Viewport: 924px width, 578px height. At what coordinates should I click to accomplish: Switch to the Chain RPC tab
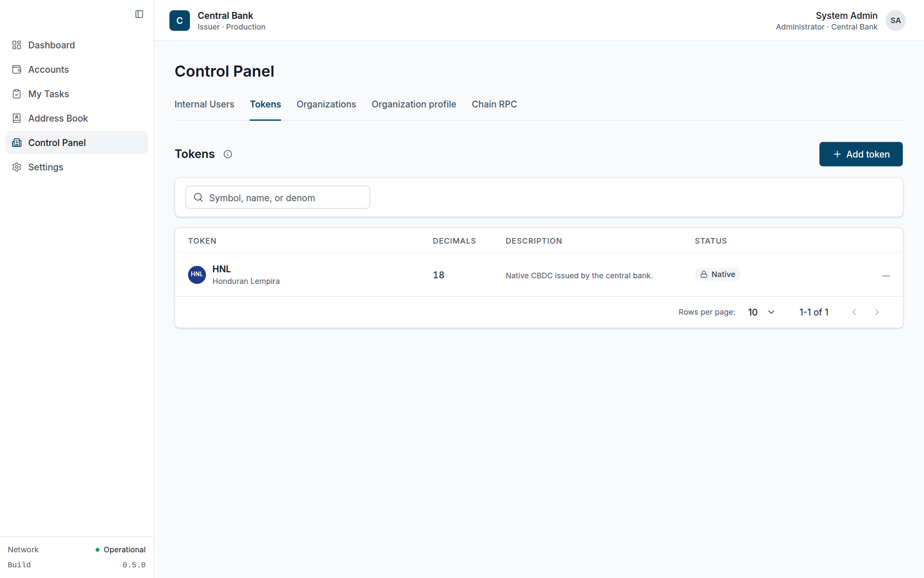pos(494,104)
